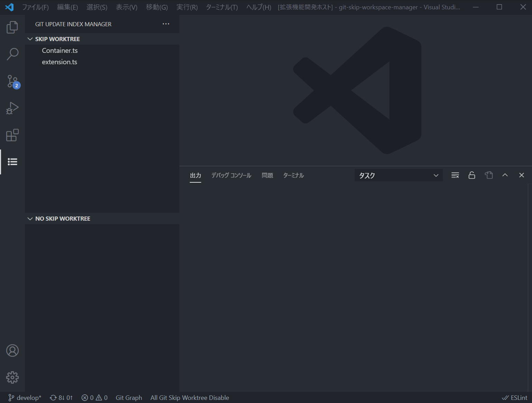Screen dimensions: 532x403
Task: Switch to the ターミナル panel tab
Action: pos(293,175)
